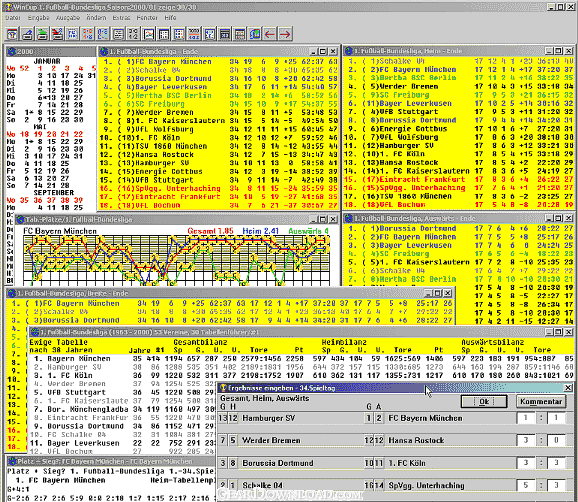Image resolution: width=578 pixels, height=502 pixels.
Task: Click the red right arrow toolbar icon
Action: (x=285, y=34)
